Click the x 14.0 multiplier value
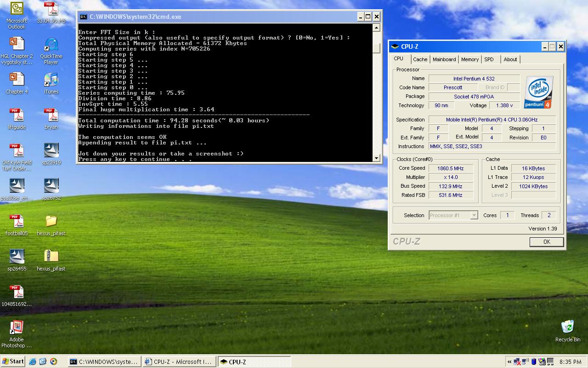Viewport: 588px width, 368px height. [x=451, y=177]
